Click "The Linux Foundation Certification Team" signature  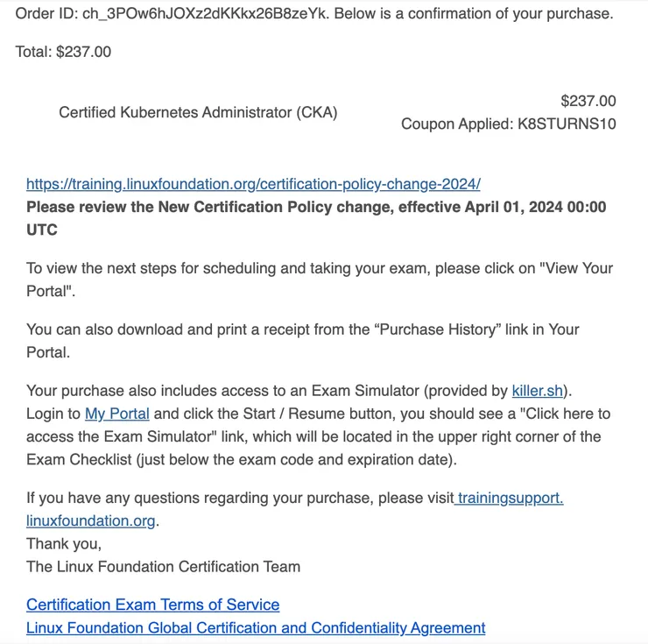tap(163, 566)
